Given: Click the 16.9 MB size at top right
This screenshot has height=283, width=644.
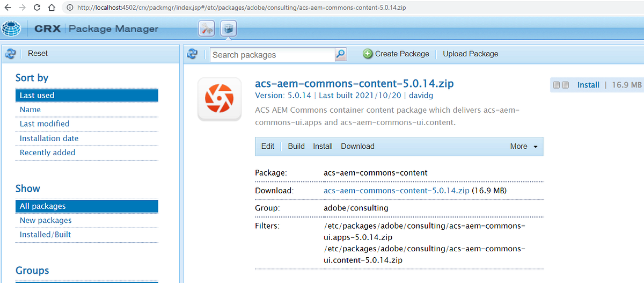Looking at the screenshot, I should [x=627, y=85].
